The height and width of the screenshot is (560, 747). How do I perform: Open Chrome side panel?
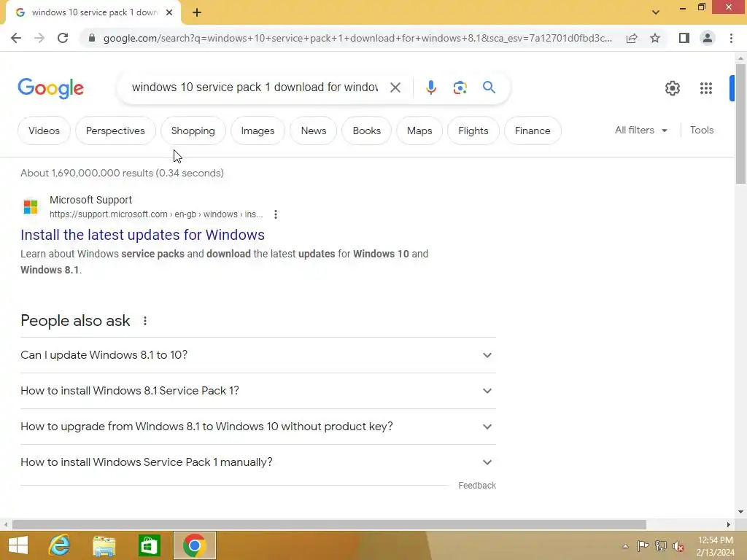pyautogui.click(x=684, y=38)
